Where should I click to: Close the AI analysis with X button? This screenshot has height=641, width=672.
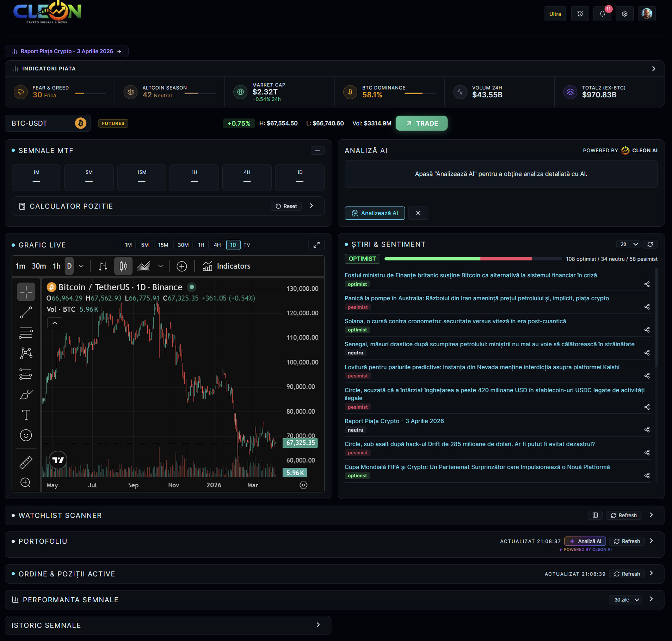tap(418, 213)
